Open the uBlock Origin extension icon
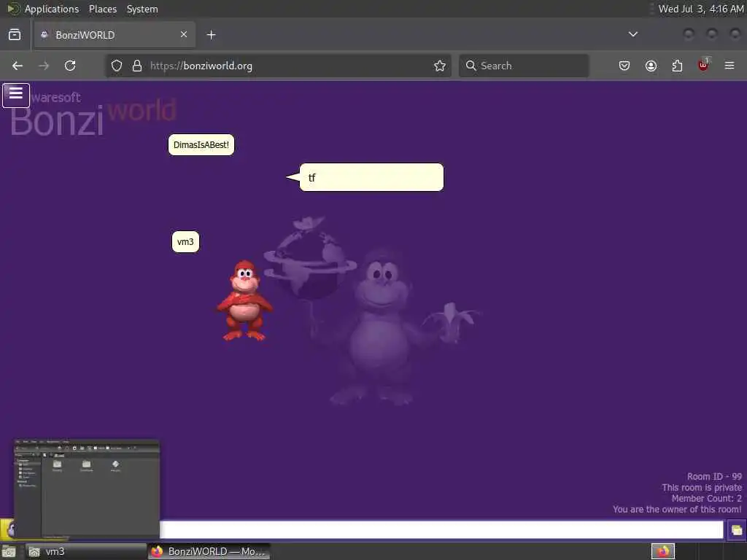Viewport: 747px width, 560px height. pos(704,65)
